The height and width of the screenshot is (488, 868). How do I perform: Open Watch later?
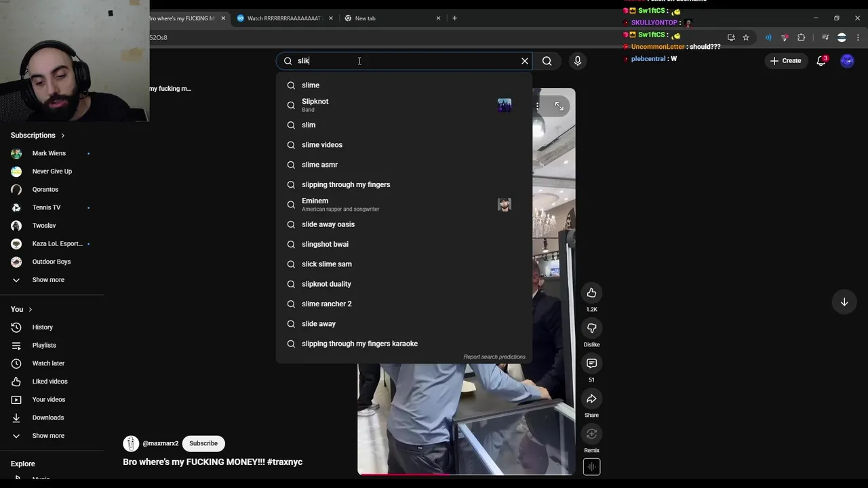[51, 363]
